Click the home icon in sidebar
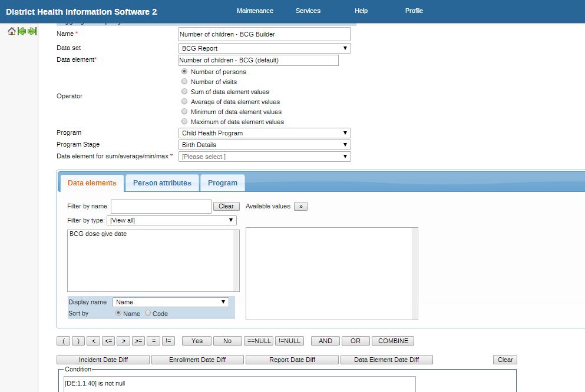 pyautogui.click(x=12, y=31)
